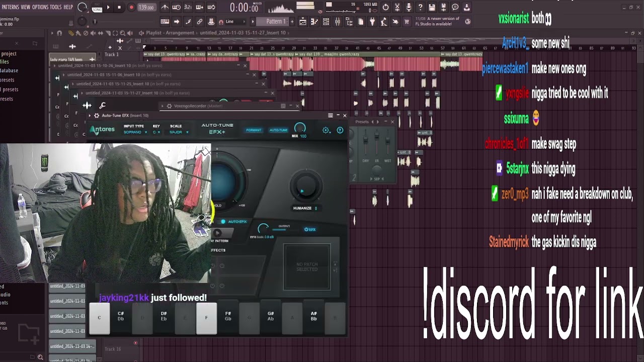The image size is (644, 362).
Task: Save project with floppy disk icon
Action: pyautogui.click(x=432, y=7)
